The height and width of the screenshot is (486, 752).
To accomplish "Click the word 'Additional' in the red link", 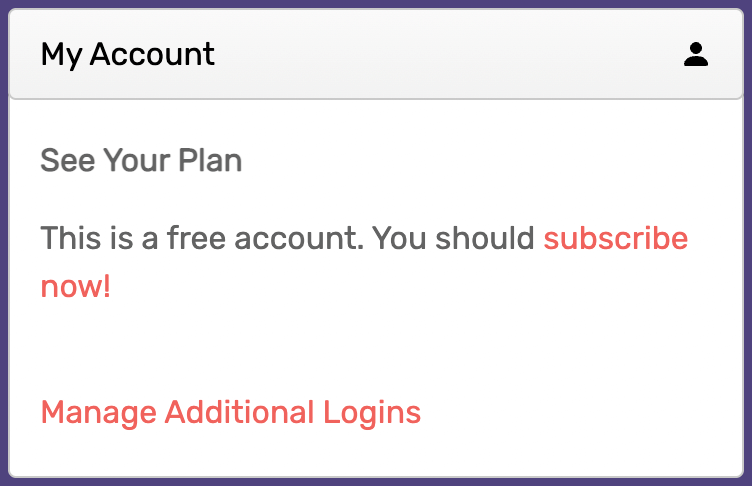I will 240,412.
